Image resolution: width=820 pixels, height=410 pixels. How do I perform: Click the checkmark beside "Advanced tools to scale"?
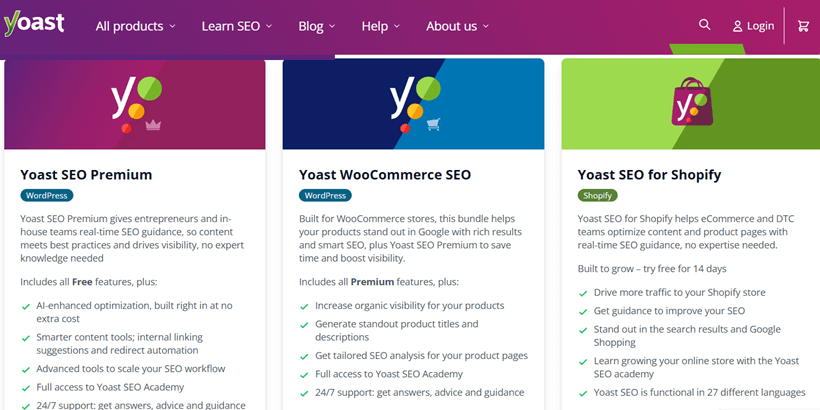coord(25,370)
